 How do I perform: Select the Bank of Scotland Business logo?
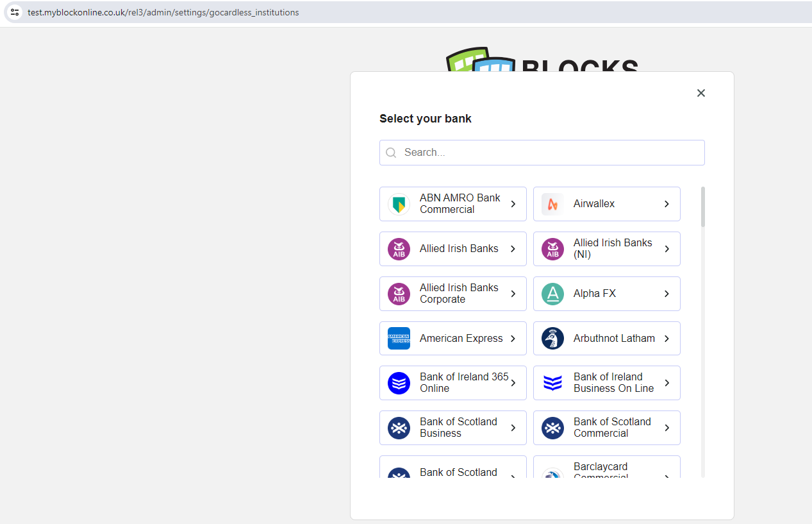click(x=399, y=428)
